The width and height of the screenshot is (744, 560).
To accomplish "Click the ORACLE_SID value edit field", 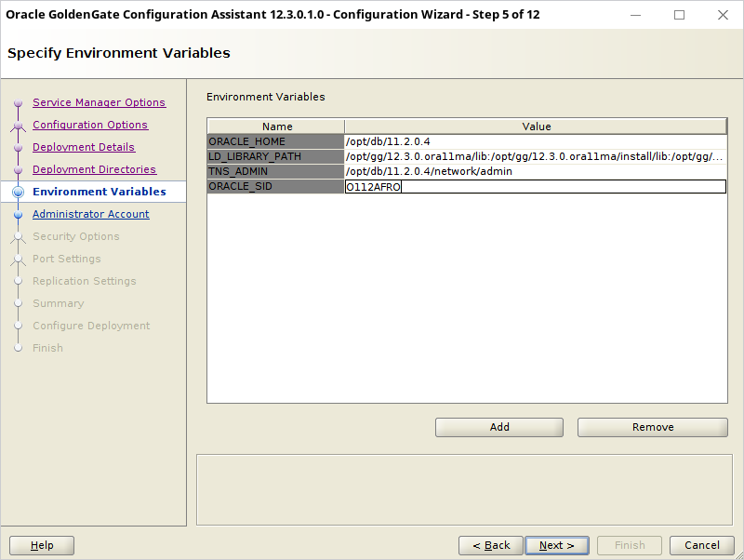I will coord(536,186).
